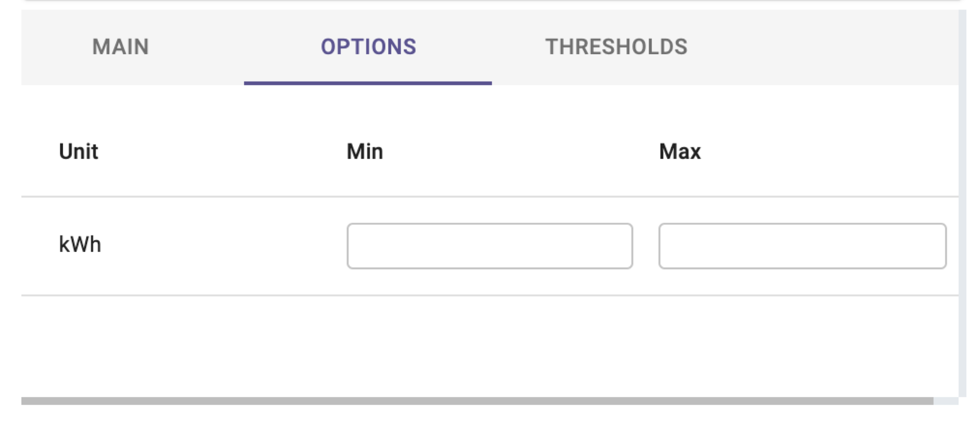Click the Unit column header
This screenshot has width=980, height=432.
(79, 151)
